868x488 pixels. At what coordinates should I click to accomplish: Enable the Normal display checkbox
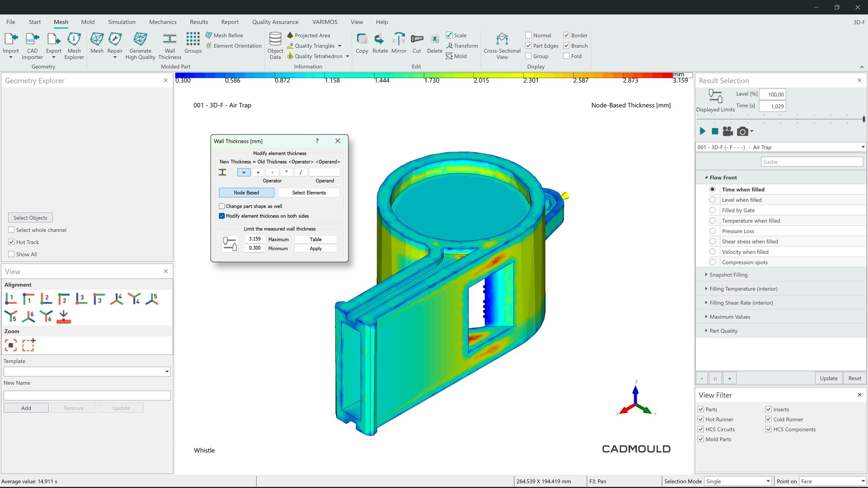(x=529, y=35)
